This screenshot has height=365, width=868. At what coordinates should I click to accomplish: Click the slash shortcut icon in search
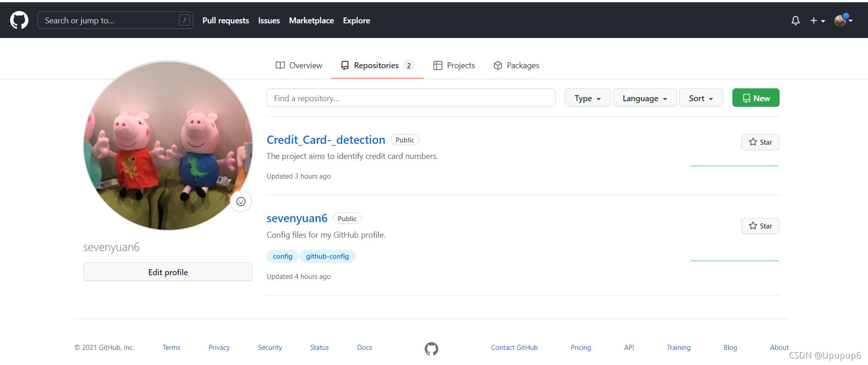point(184,20)
